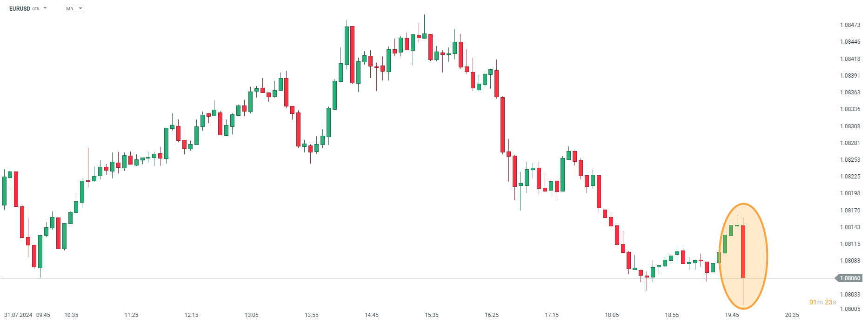Click the 20:35 time axis label

[792, 315]
